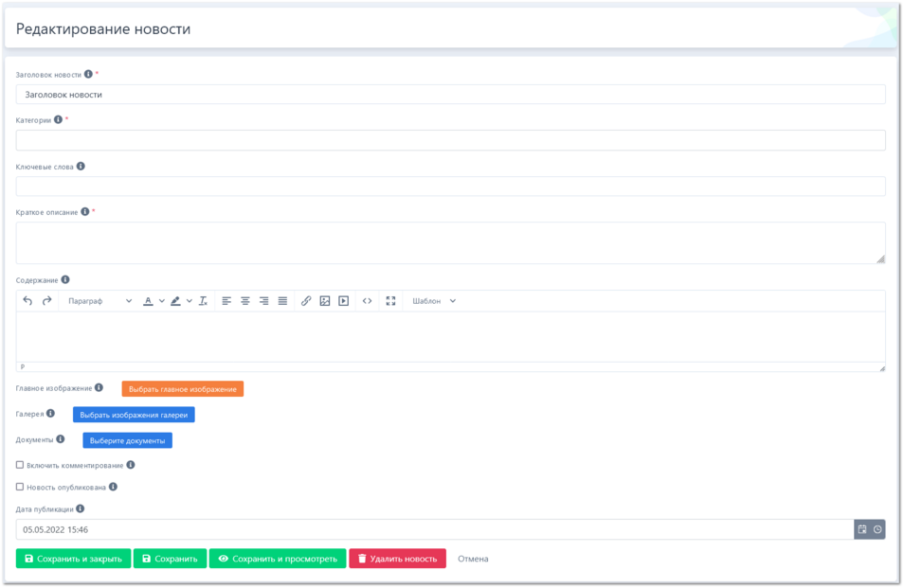Click into the "Ключевые слова" input field
This screenshot has width=904, height=588.
click(x=450, y=187)
